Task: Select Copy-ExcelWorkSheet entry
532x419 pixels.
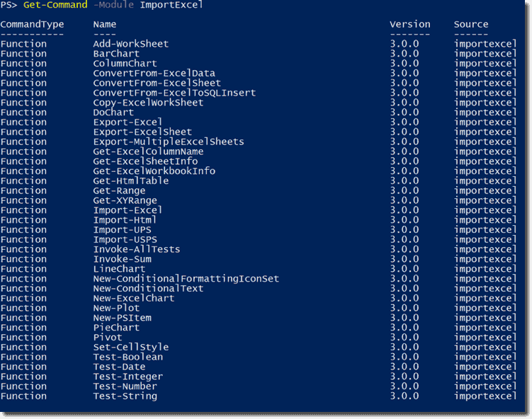Action: click(x=148, y=103)
